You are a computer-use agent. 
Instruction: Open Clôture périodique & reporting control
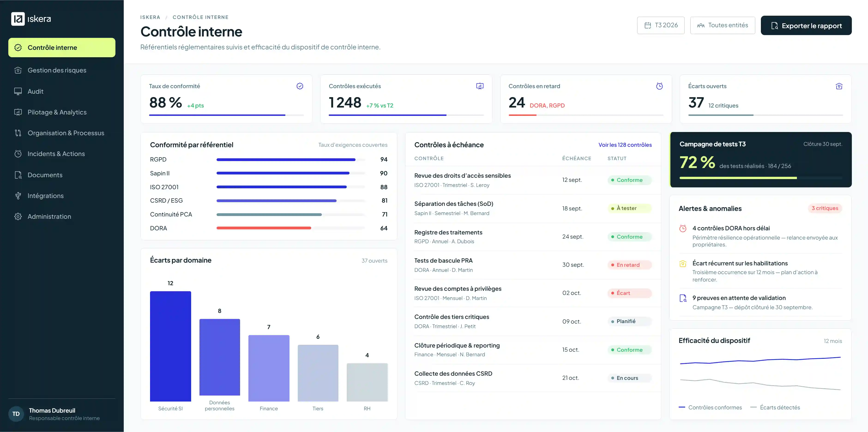pyautogui.click(x=533, y=350)
